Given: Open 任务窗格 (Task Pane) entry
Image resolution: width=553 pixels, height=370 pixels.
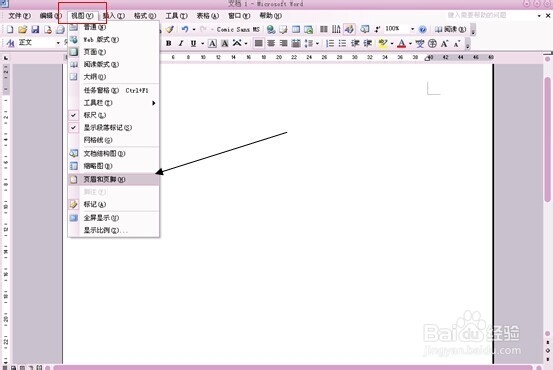Looking at the screenshot, I should click(114, 90).
